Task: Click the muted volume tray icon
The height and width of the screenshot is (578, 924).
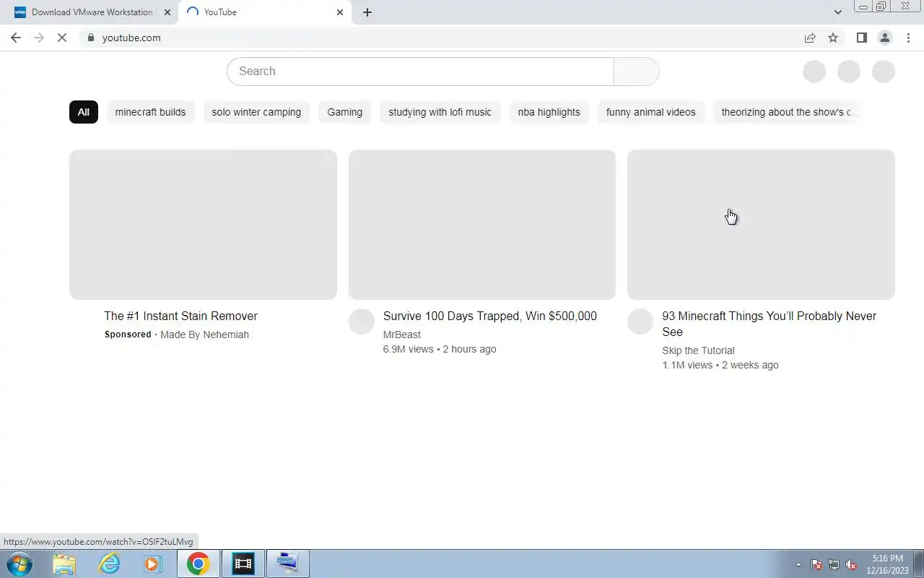Action: 851,565
